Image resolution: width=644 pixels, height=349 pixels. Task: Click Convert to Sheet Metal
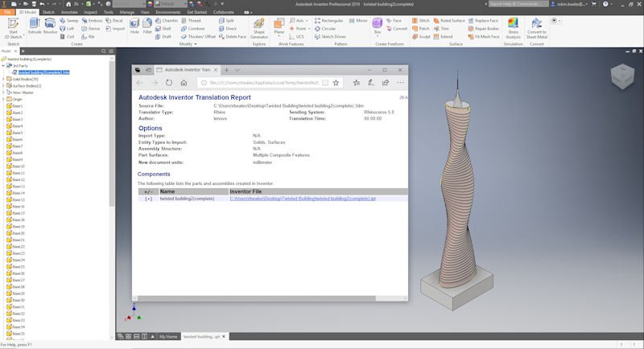(x=537, y=28)
